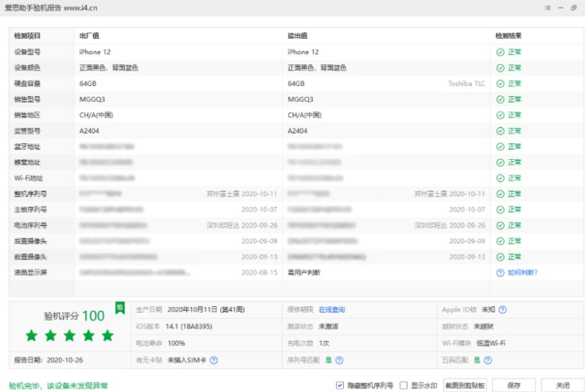Viewport: 585px width, 392px height.
Task: Click production date 2020年10月11日 value
Action: point(206,309)
